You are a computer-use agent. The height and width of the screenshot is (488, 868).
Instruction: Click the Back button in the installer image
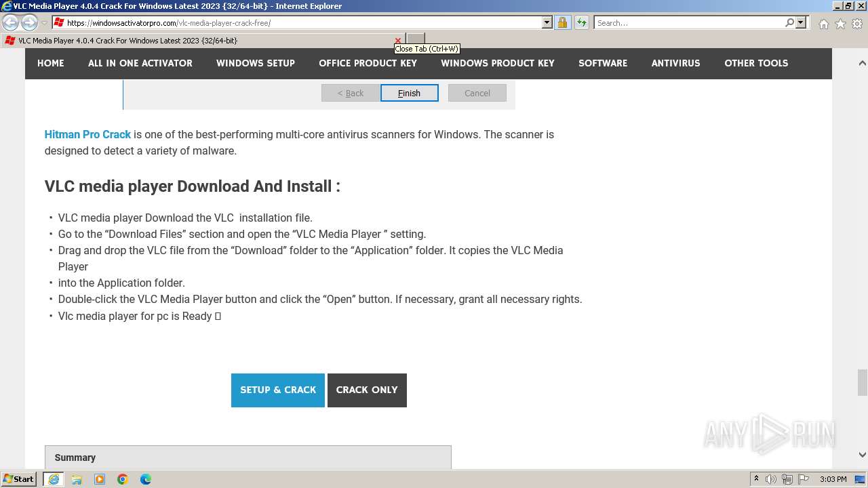[x=351, y=93]
